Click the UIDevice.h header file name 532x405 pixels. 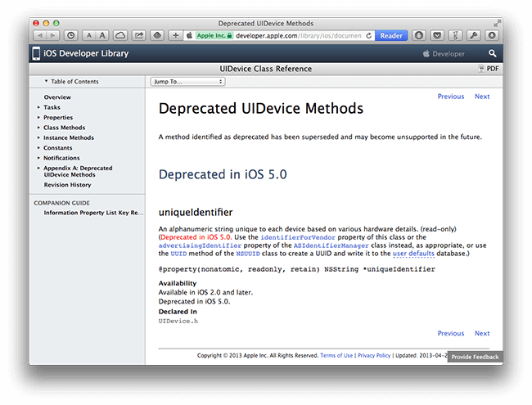[x=178, y=321]
